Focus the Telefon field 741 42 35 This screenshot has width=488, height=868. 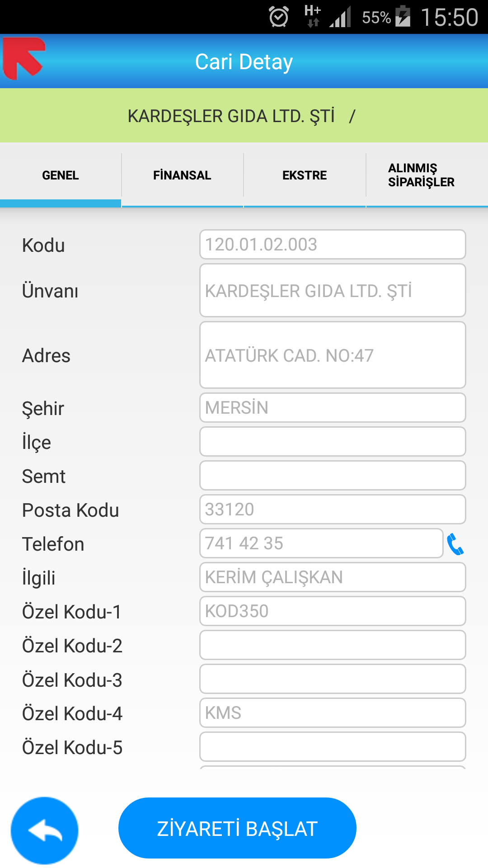pos(321,543)
